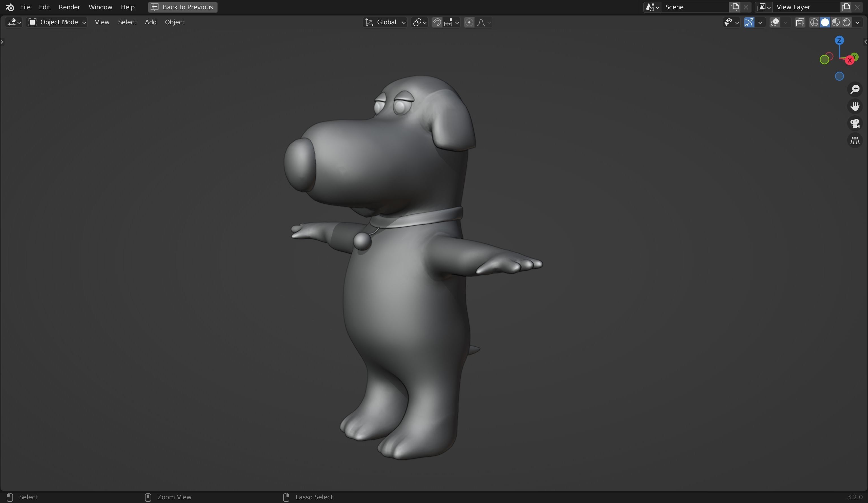Open the transform pivot point dropdown

point(420,22)
